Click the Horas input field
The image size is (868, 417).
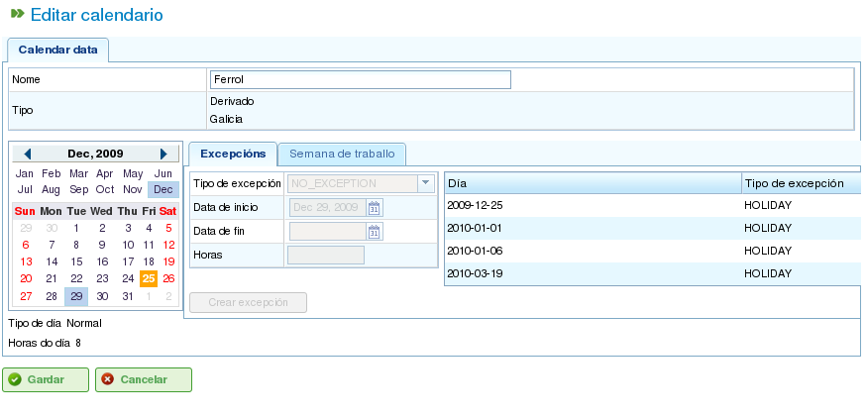(325, 256)
